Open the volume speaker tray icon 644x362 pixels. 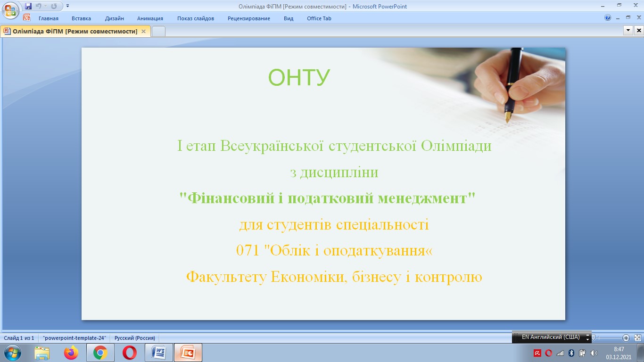point(594,353)
